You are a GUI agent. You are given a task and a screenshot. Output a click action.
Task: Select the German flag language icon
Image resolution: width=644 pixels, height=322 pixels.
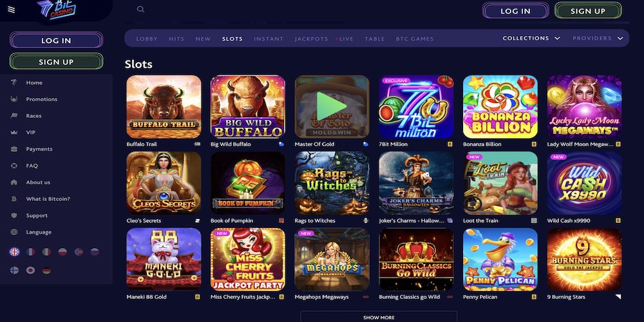point(46,270)
